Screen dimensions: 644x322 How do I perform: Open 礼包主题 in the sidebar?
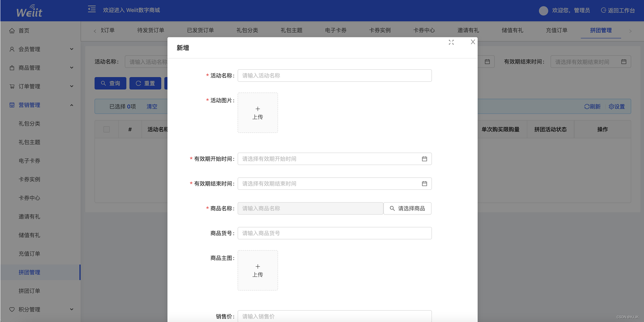tap(29, 142)
